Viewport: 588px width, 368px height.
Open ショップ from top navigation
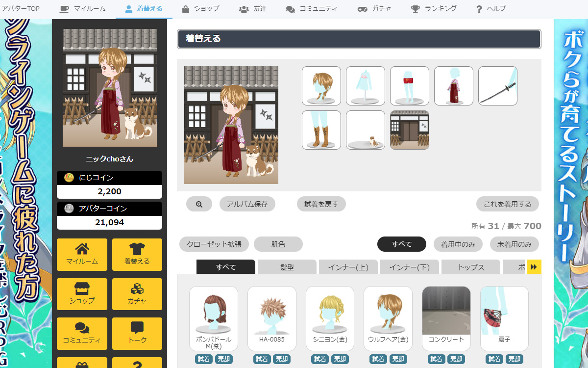coord(200,9)
